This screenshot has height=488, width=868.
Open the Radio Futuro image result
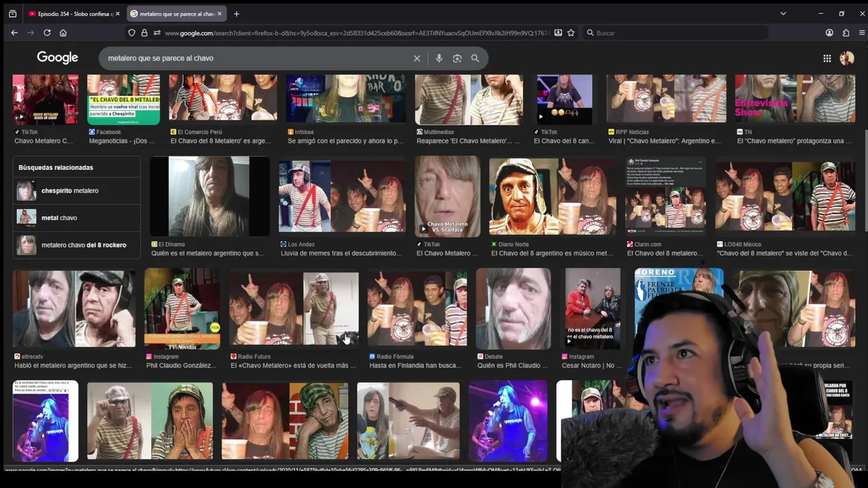click(294, 309)
